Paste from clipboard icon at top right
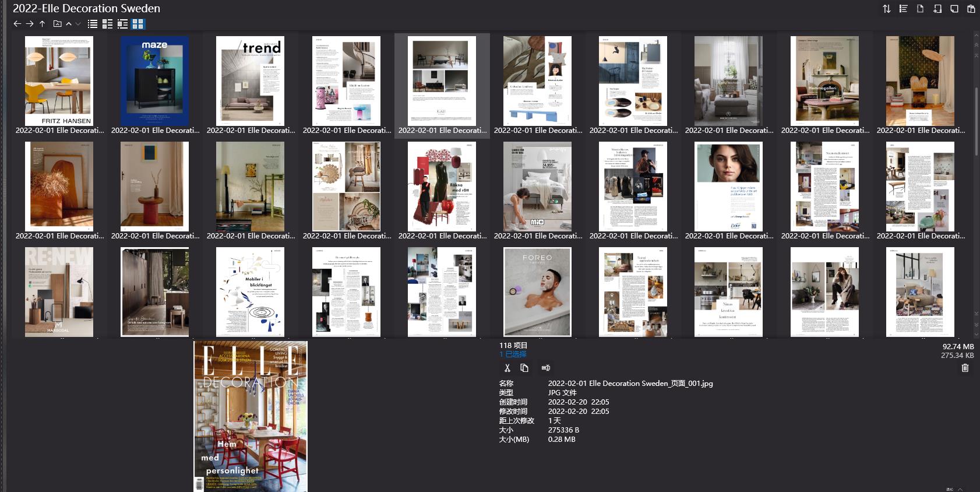Viewport: 980px width, 492px height. [x=971, y=9]
